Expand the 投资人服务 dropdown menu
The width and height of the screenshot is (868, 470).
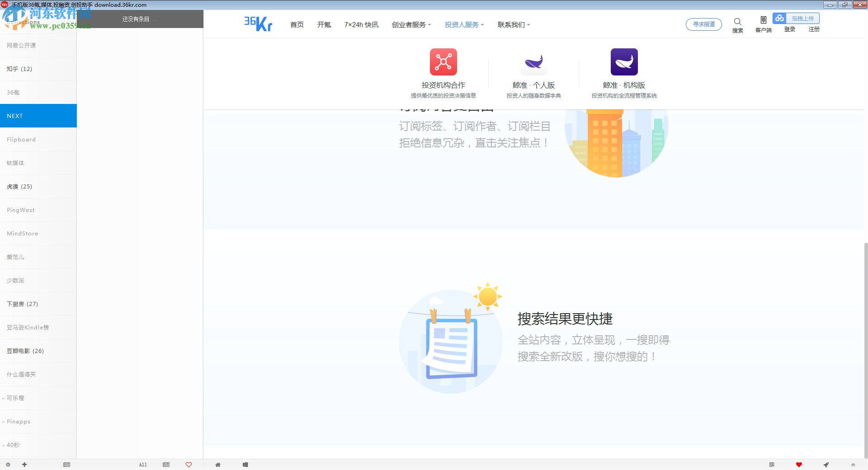pyautogui.click(x=463, y=25)
